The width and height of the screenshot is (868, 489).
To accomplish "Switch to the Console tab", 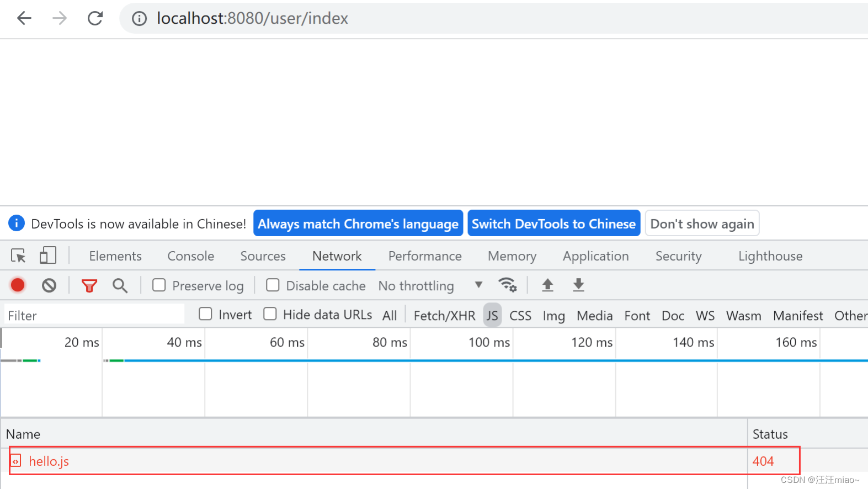I will coord(191,256).
